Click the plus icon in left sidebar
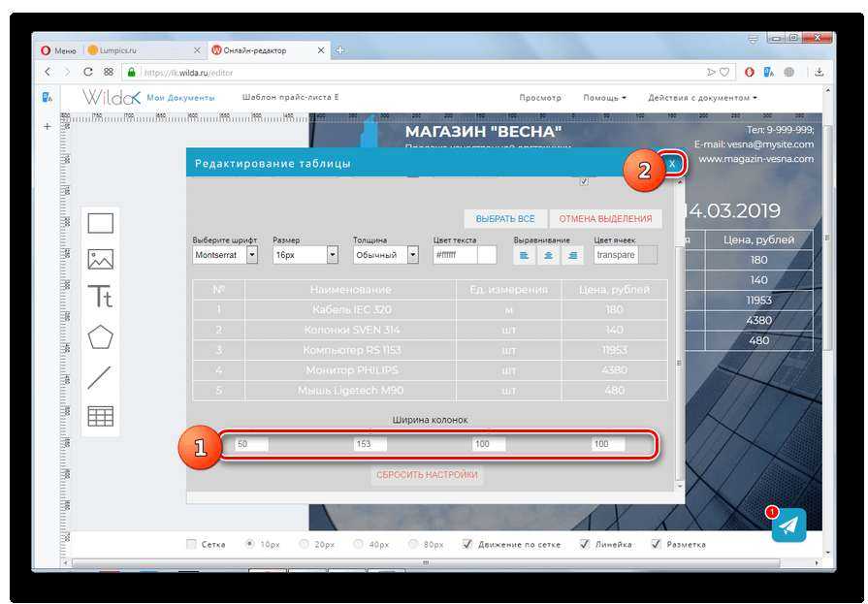 click(x=48, y=126)
